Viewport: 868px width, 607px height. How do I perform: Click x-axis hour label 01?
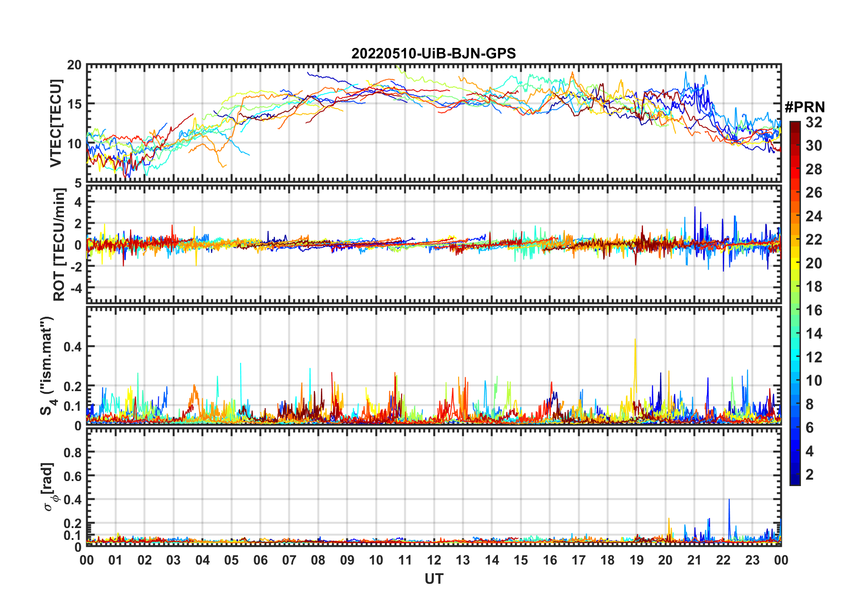coord(115,560)
